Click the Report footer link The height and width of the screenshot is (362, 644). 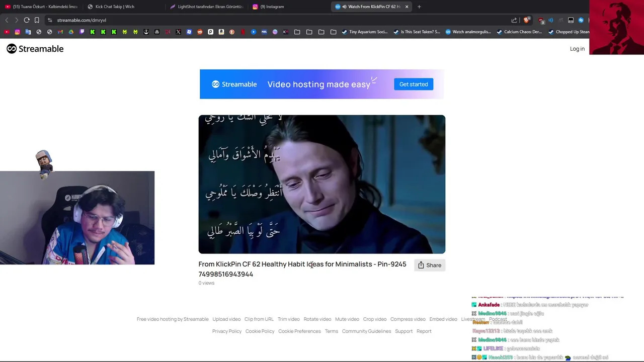pyautogui.click(x=424, y=331)
